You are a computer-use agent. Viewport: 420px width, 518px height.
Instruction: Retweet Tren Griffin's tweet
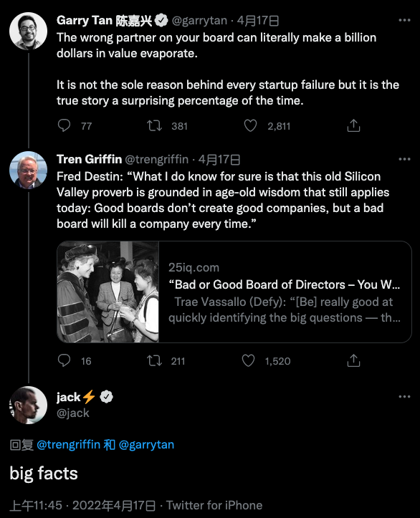154,360
